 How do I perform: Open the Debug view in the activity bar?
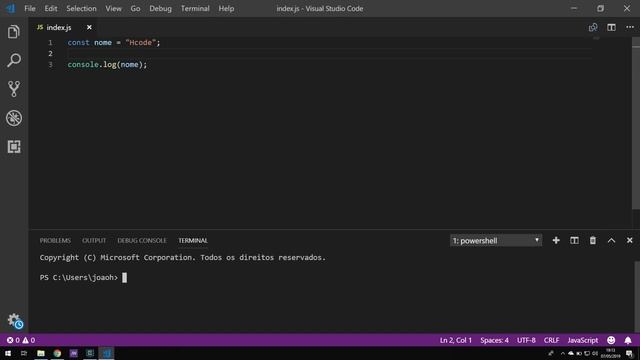point(13,118)
